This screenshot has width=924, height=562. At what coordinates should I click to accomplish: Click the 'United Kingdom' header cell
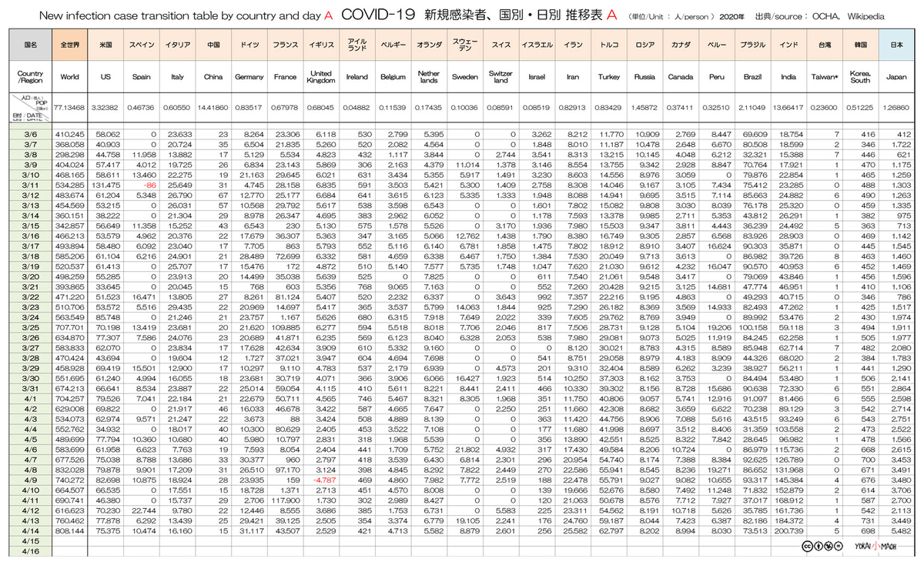point(321,78)
